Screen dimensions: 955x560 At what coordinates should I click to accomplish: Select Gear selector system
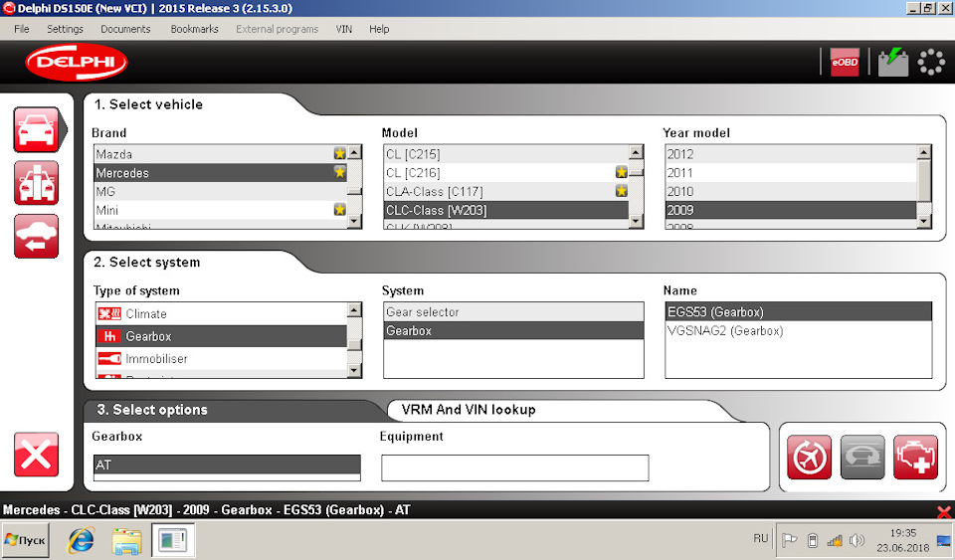point(513,311)
